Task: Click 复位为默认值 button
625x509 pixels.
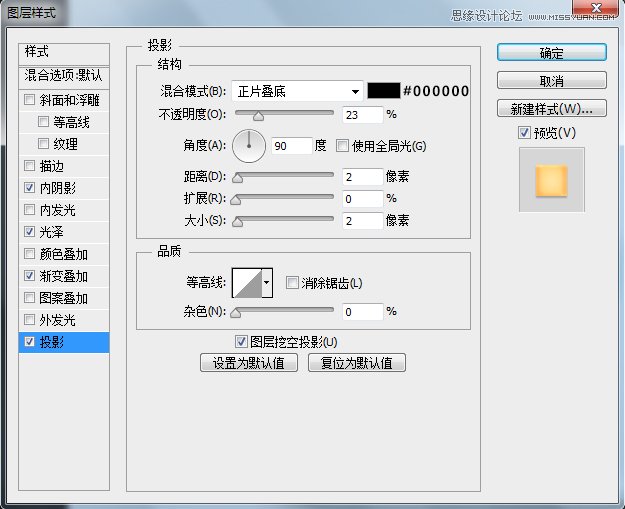Action: click(x=357, y=363)
